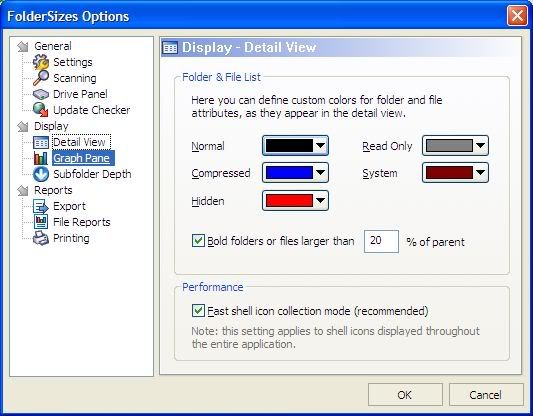Select the Scanning magnifier icon
This screenshot has width=533, height=416.
click(41, 78)
